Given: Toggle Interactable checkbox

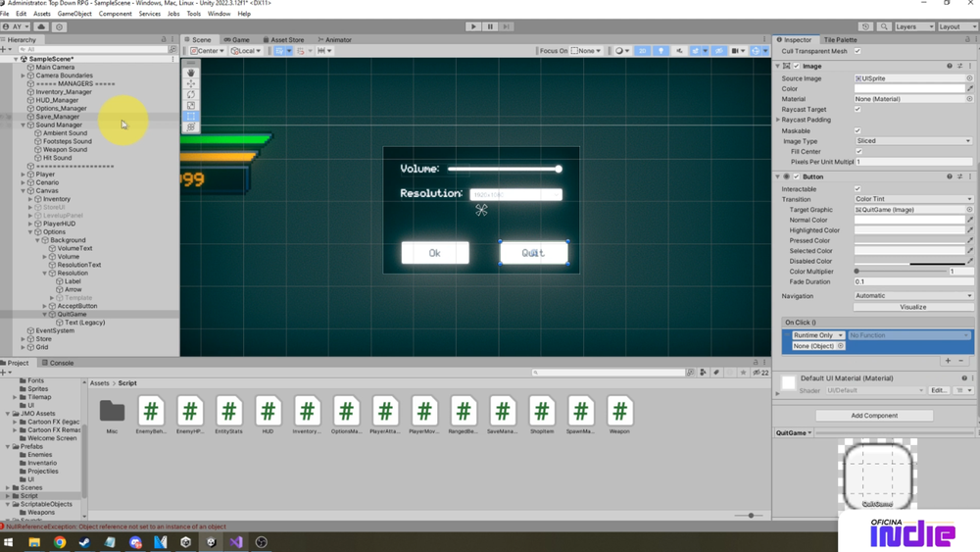Looking at the screenshot, I should point(857,189).
